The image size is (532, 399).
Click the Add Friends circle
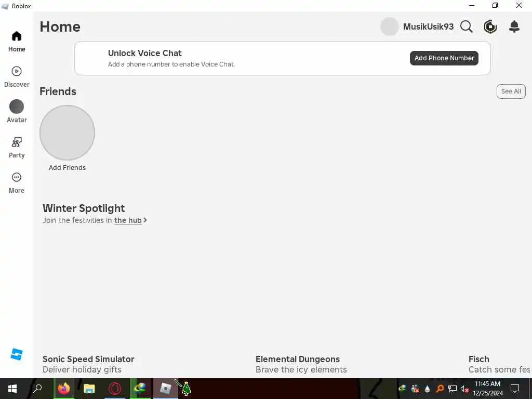(67, 132)
